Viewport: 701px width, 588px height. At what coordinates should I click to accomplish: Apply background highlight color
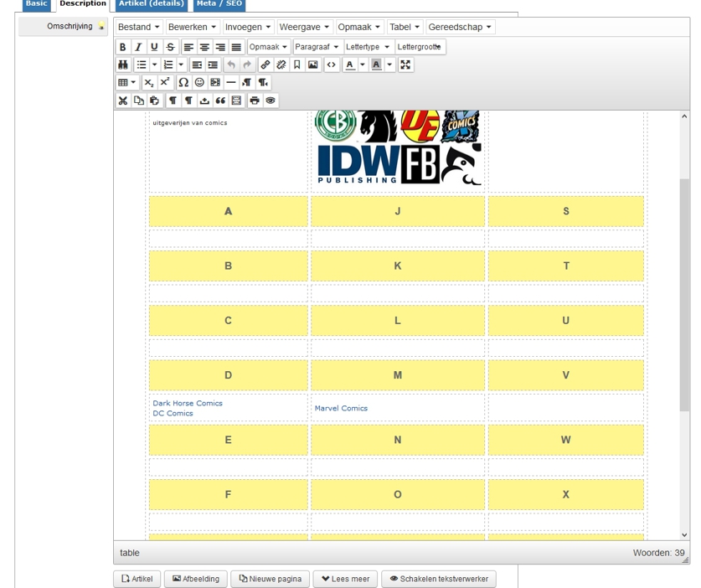[376, 64]
